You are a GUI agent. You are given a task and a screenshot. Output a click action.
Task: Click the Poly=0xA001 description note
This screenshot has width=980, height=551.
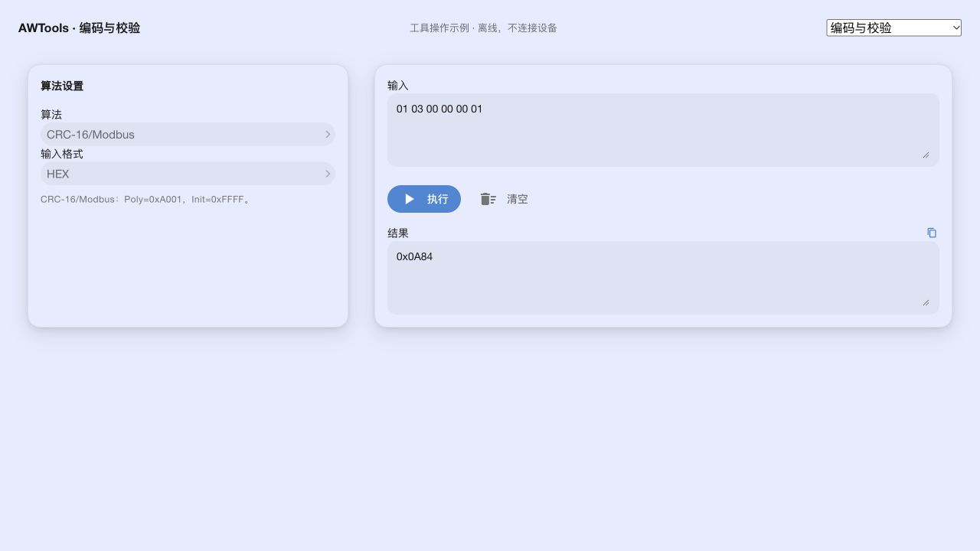146,200
